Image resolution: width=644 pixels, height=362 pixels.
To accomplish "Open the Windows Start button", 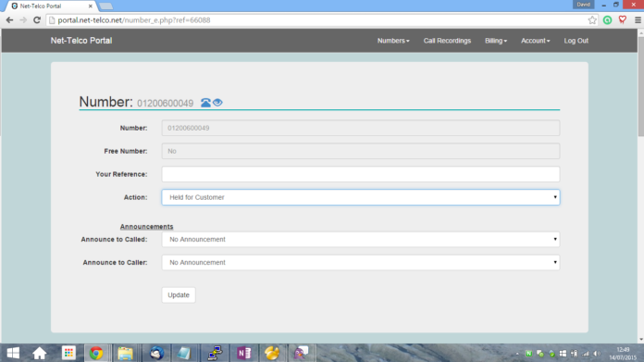I will tap(13, 353).
